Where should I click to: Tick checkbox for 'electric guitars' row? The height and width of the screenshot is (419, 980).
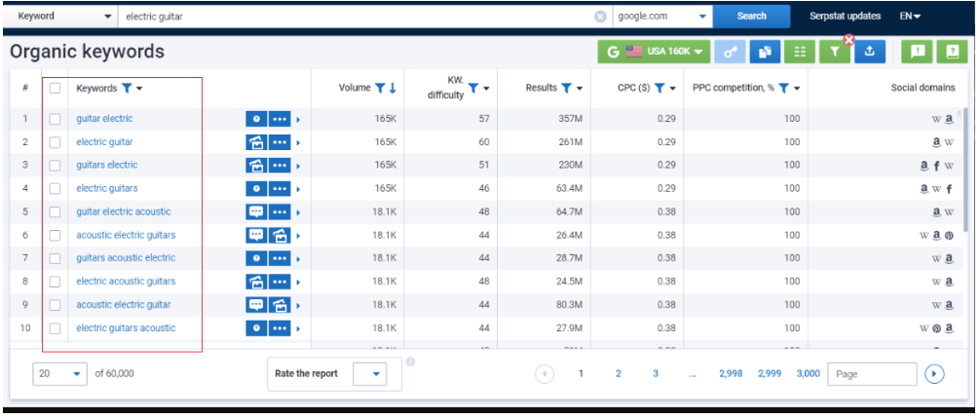(x=55, y=188)
